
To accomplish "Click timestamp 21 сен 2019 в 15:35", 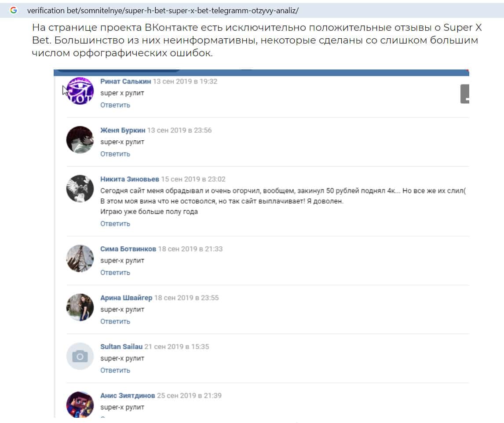I will pyautogui.click(x=177, y=346).
